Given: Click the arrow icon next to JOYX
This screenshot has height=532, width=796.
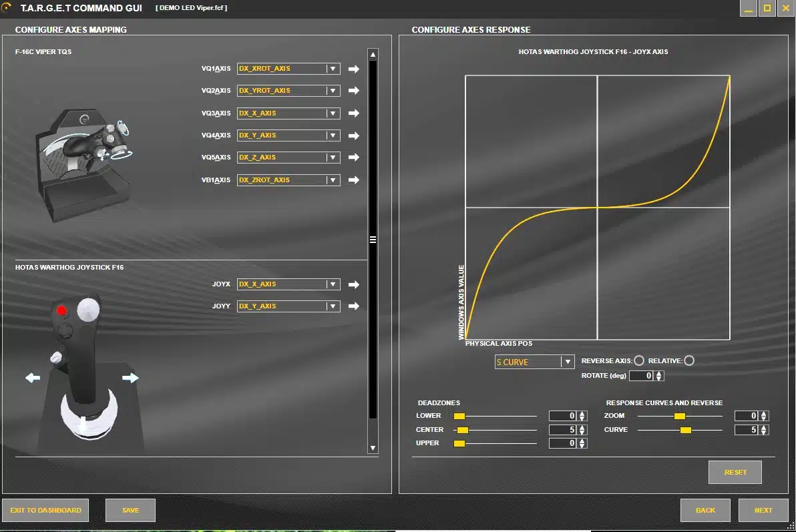Looking at the screenshot, I should (x=354, y=285).
